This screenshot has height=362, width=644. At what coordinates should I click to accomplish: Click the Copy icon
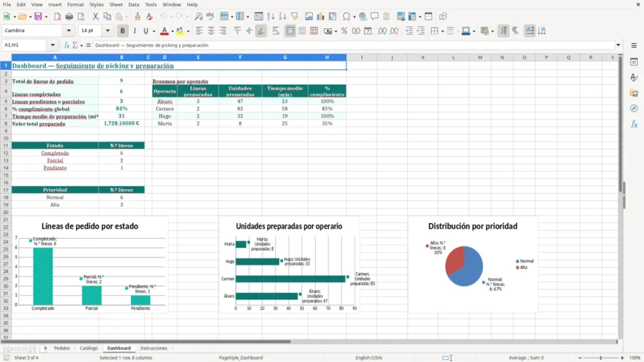(x=107, y=16)
